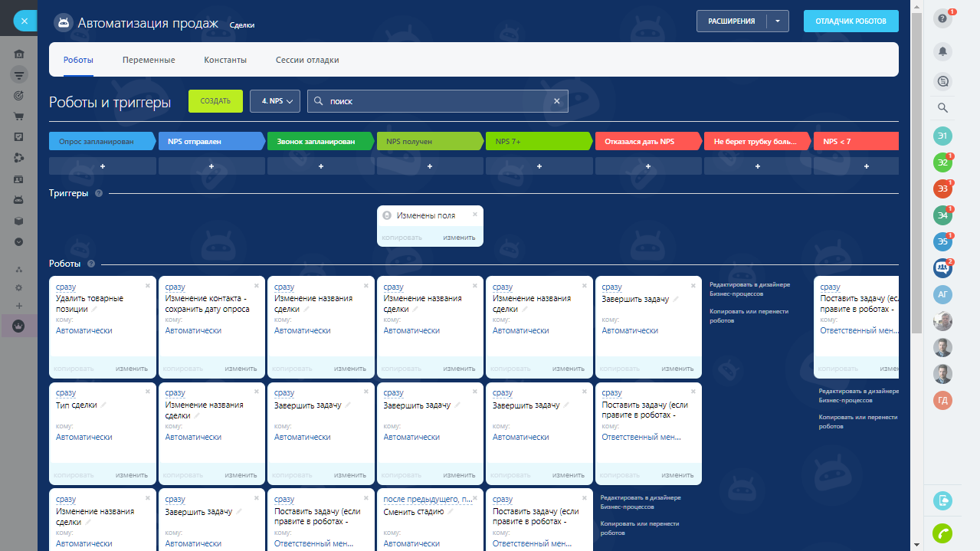Screen dimensions: 980x551
Task: Click изменить on Изменены поля trigger
Action: coord(459,238)
